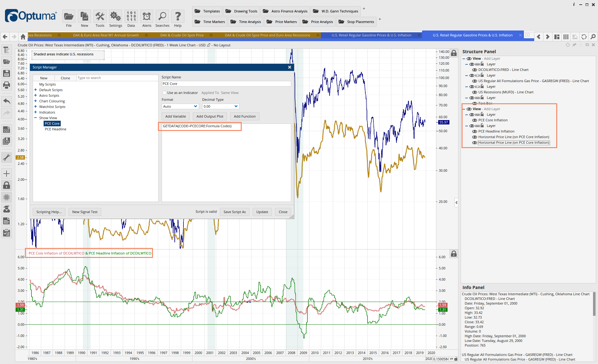This screenshot has height=364, width=598.
Task: Open the Help question mark icon
Action: pos(178,16)
